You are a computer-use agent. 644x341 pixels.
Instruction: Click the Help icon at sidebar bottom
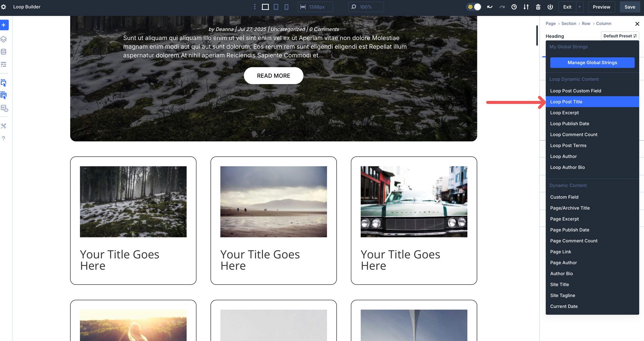(x=4, y=138)
